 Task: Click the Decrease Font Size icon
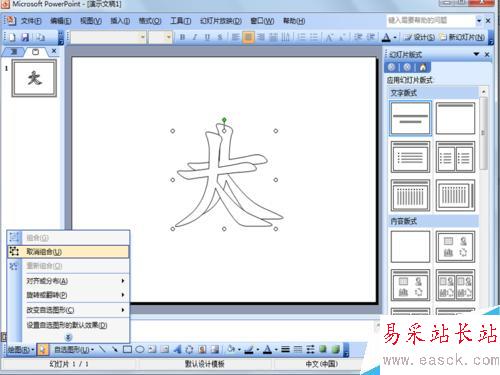342,37
